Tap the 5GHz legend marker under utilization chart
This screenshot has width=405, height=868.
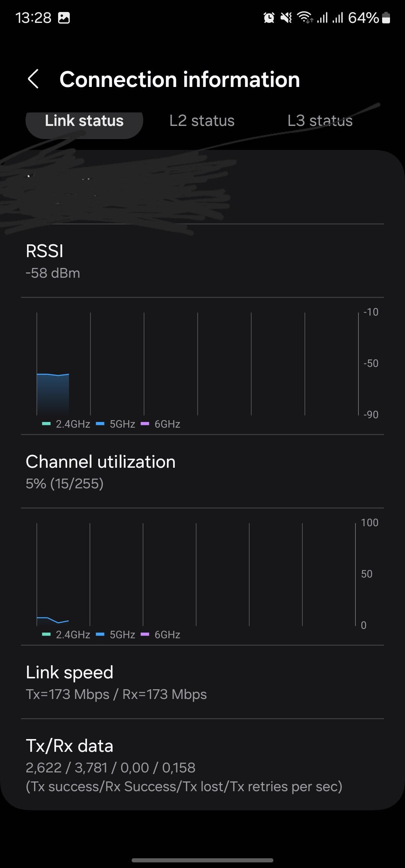click(100, 635)
